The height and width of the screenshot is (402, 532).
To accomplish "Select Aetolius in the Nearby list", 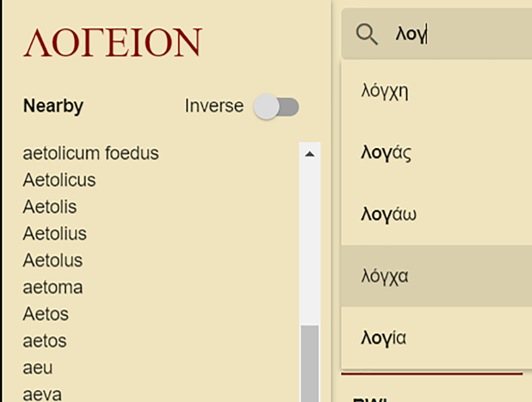I will [54, 233].
